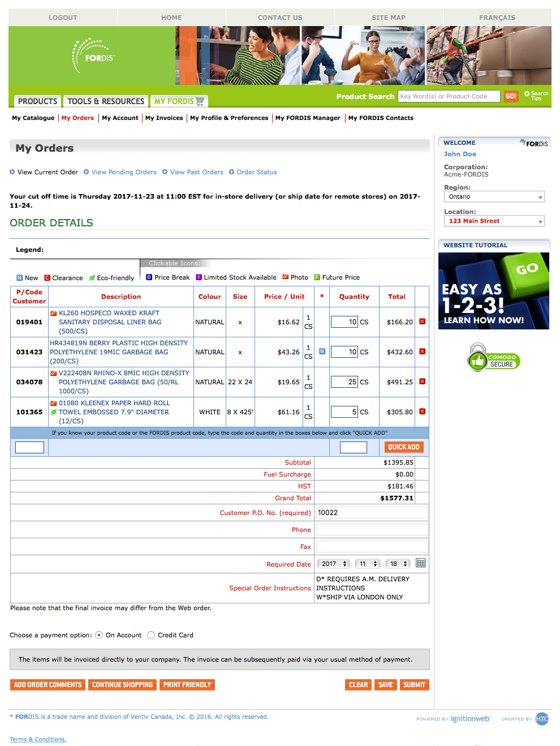Choose Credit Card as payment option
560x746 pixels.
click(x=151, y=635)
